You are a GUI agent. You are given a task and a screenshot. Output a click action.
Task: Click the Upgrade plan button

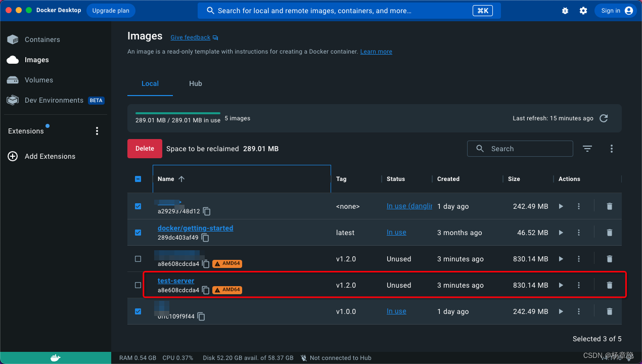click(111, 11)
